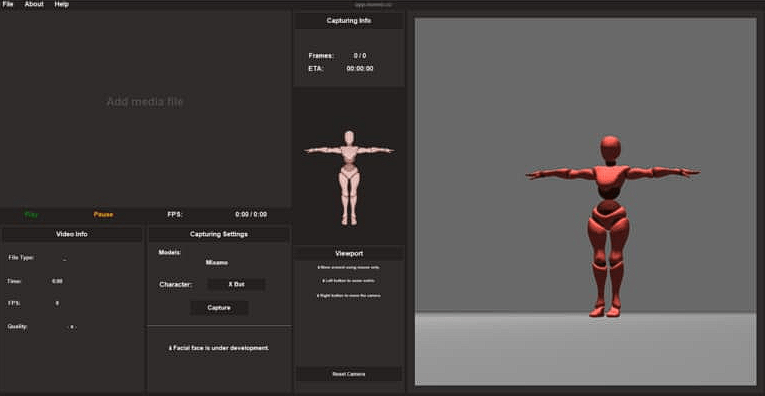Click the pink character preview thumbnail
This screenshot has width=765, height=396.
pyautogui.click(x=349, y=178)
